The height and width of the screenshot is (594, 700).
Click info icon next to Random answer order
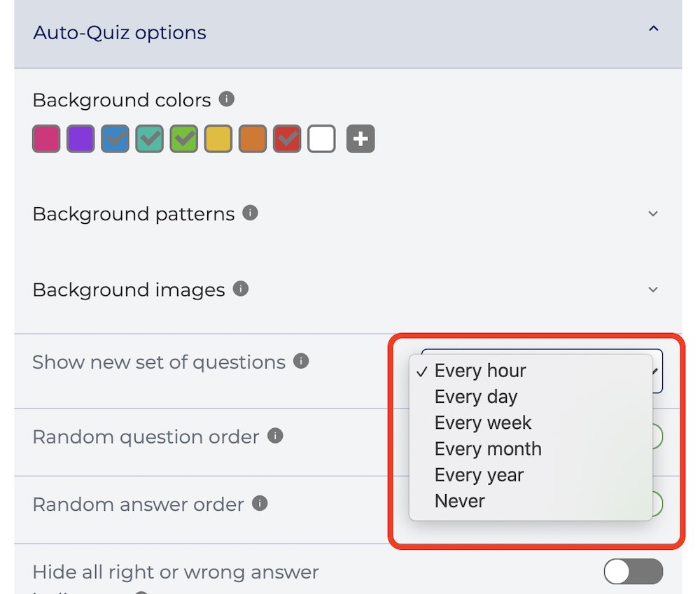[260, 504]
